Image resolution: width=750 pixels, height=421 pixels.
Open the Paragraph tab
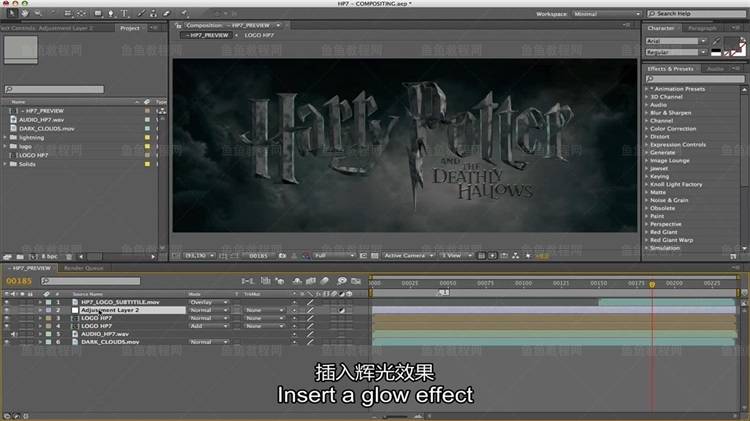702,28
